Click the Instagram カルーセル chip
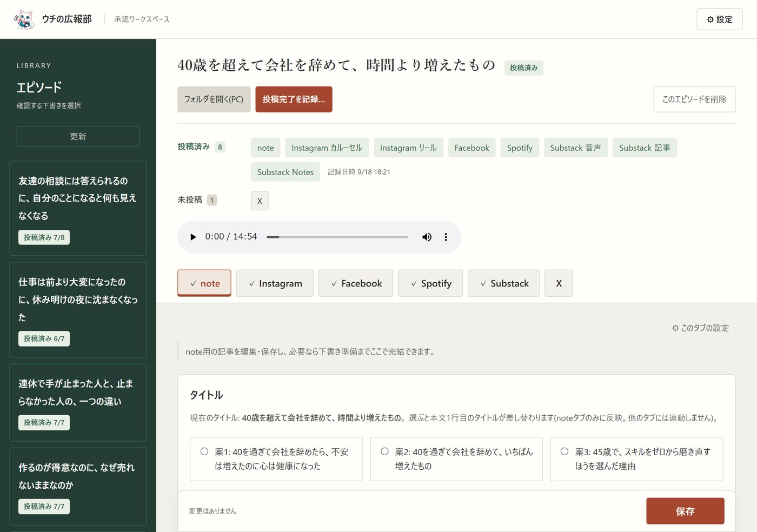 (327, 148)
